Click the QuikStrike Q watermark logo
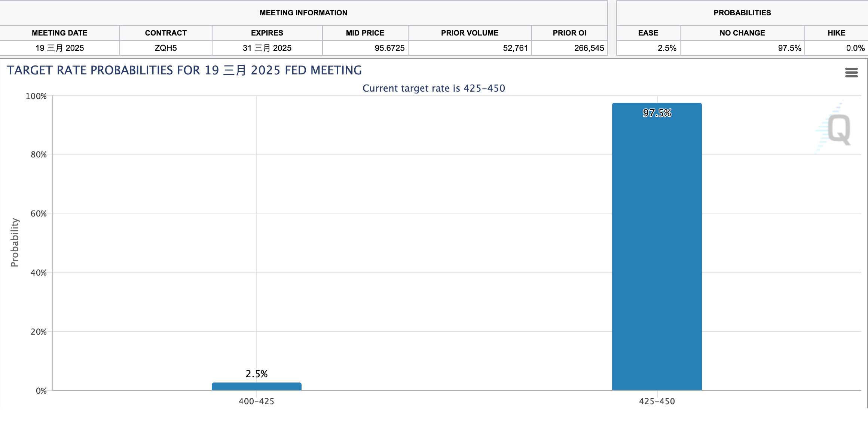 (x=838, y=129)
